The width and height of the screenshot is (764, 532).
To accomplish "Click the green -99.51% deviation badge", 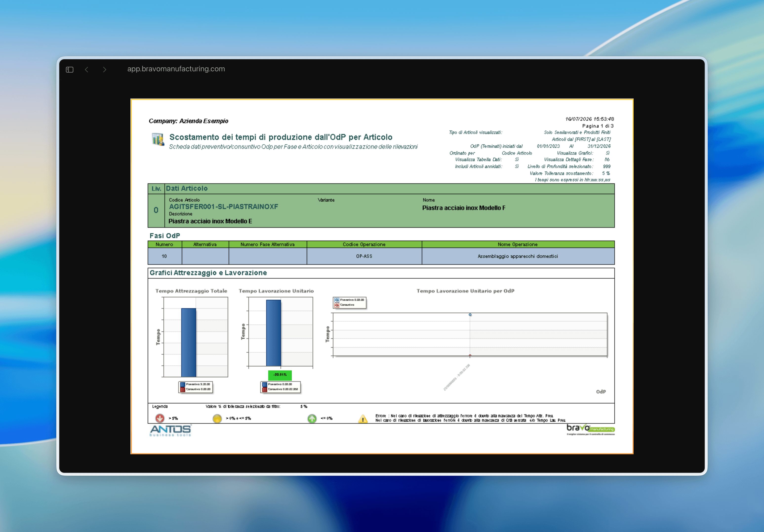I will (280, 375).
